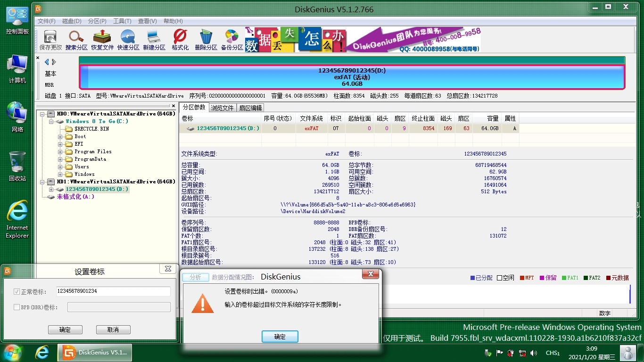
Task: Click the blue D: partition bar graphic
Action: [x=352, y=77]
